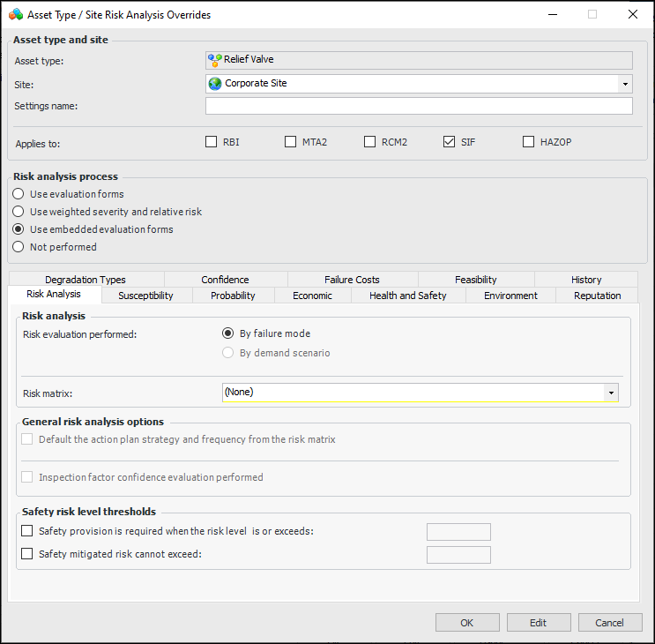Click the Edit button
This screenshot has width=655, height=644.
(x=538, y=623)
